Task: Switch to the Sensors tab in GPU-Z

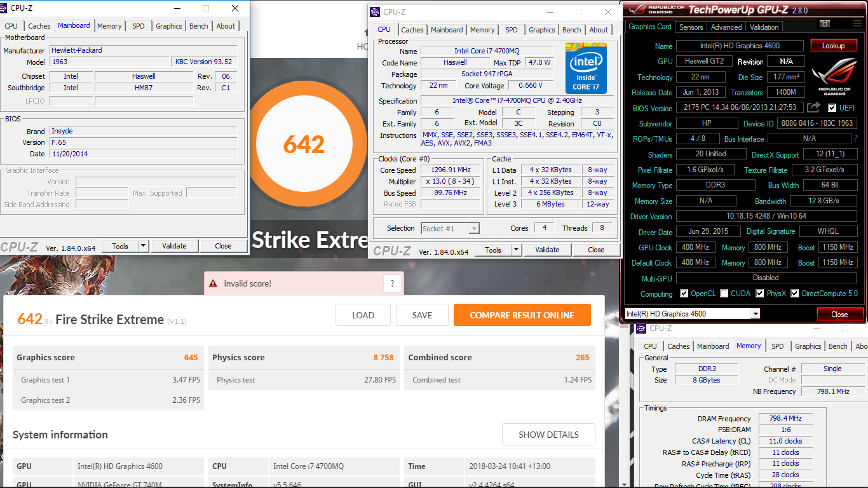Action: (691, 27)
